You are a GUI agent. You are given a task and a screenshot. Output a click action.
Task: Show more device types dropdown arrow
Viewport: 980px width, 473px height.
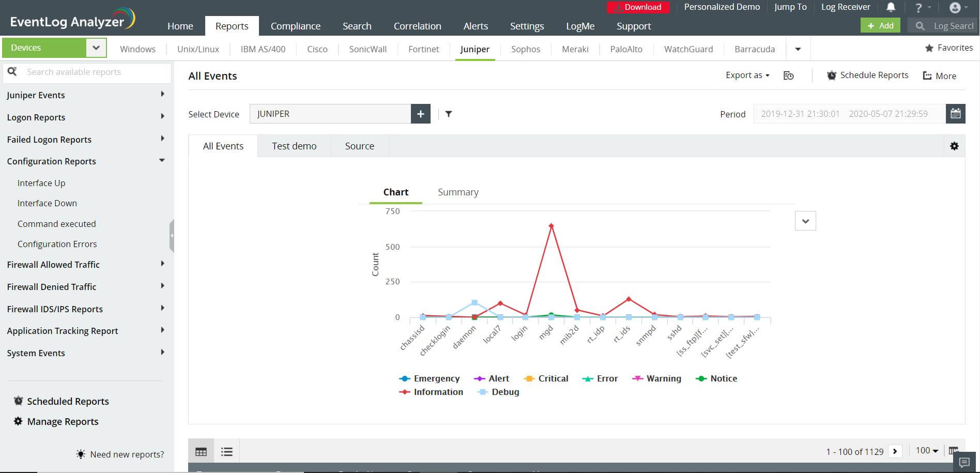pyautogui.click(x=798, y=49)
